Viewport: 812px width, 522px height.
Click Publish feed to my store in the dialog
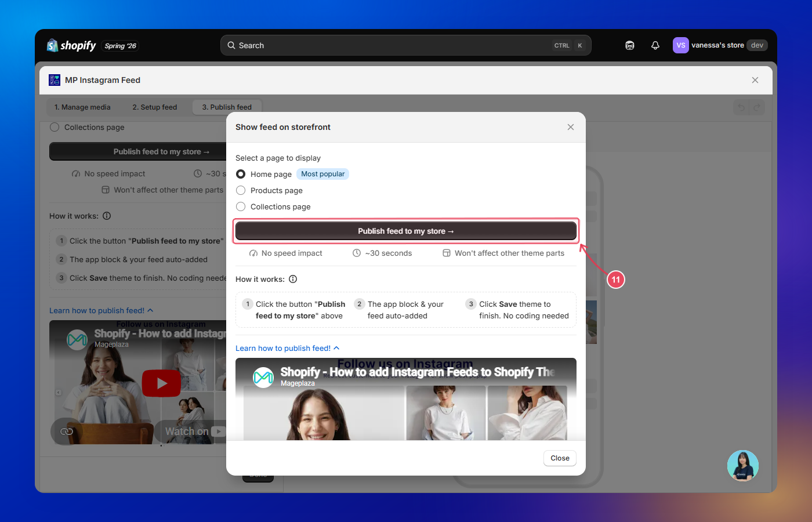[x=406, y=231]
